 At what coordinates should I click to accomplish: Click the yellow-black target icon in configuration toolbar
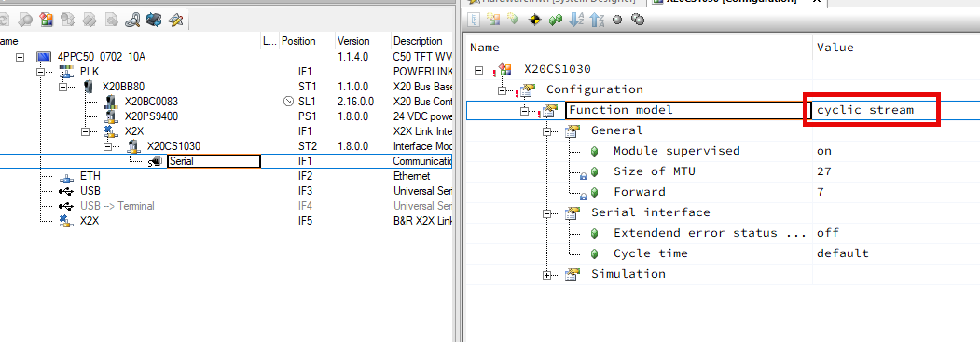tap(534, 20)
